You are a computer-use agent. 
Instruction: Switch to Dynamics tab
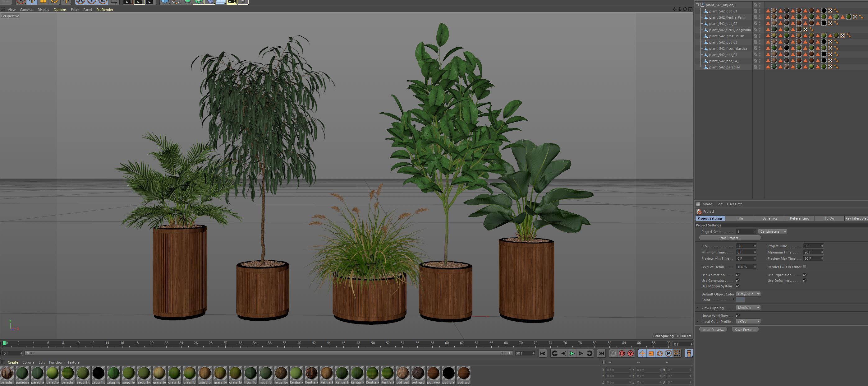[769, 218]
